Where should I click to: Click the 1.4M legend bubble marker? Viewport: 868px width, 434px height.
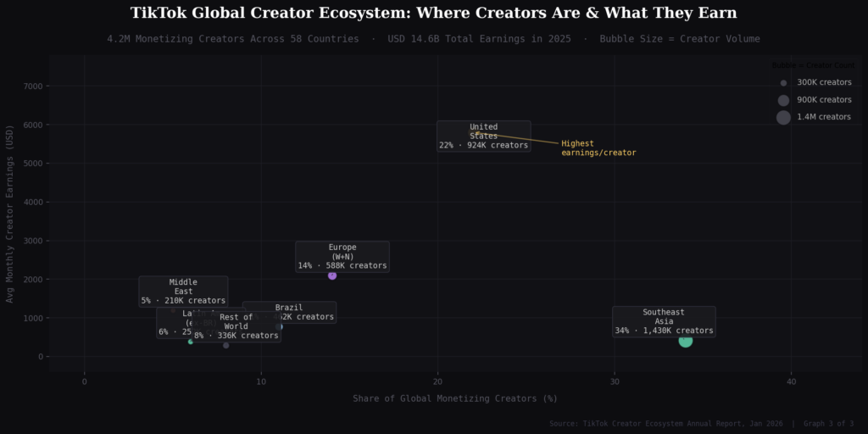pos(783,117)
